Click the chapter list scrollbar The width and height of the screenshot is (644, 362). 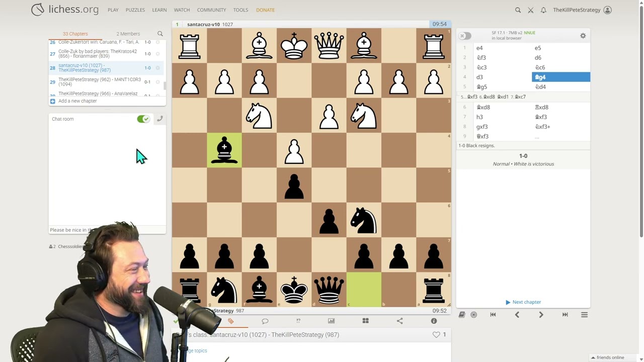[x=165, y=85]
